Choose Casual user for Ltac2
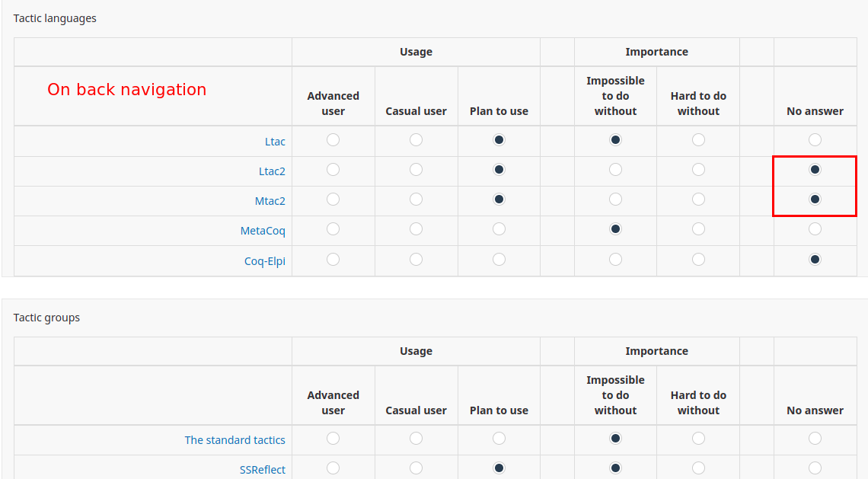868x479 pixels. (416, 170)
